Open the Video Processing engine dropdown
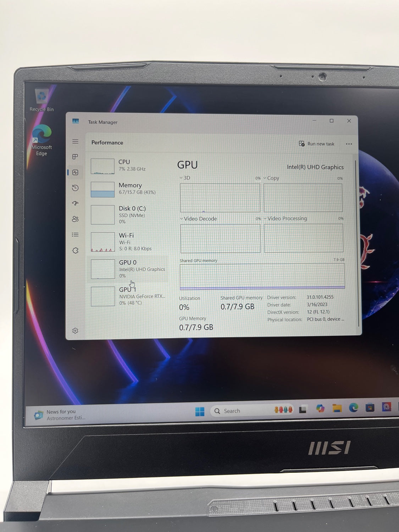 pyautogui.click(x=285, y=218)
